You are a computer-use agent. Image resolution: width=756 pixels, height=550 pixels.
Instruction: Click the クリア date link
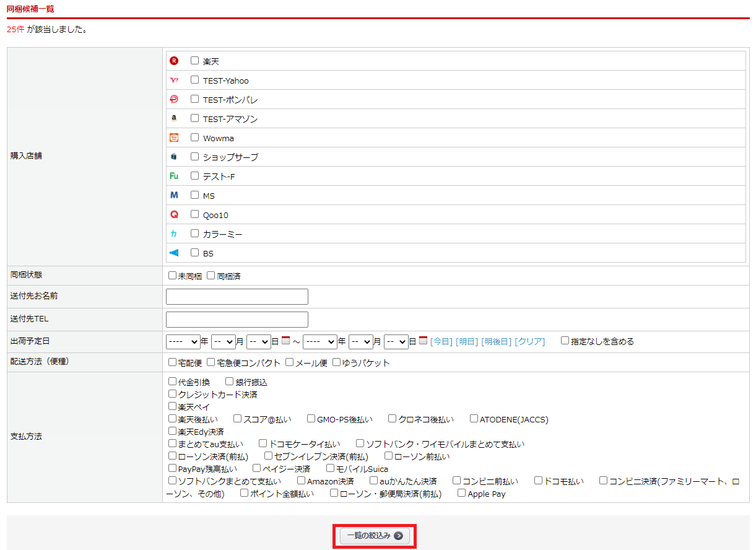click(x=529, y=341)
